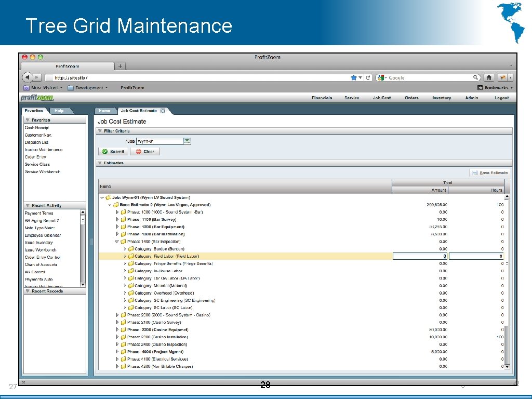The height and width of the screenshot is (399, 532).
Task: Click the bookmark star in the address bar
Action: point(353,78)
